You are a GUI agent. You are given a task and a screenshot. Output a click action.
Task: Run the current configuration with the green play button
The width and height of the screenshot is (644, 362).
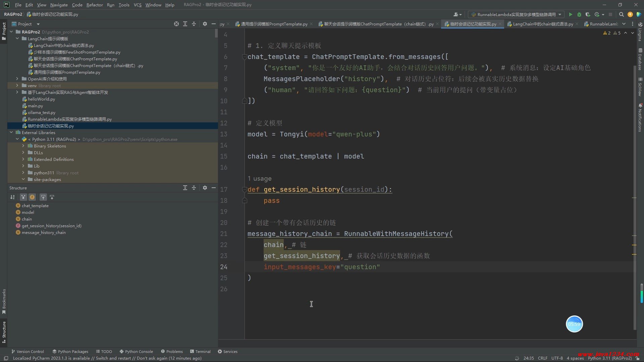point(570,14)
